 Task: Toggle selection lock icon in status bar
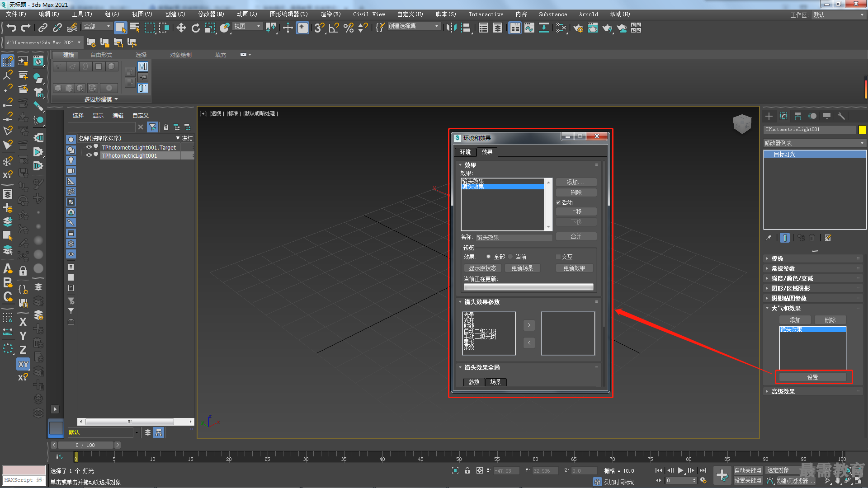467,470
